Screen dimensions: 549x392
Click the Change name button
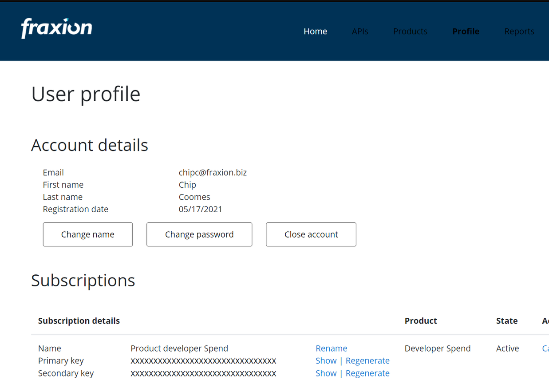tap(88, 234)
